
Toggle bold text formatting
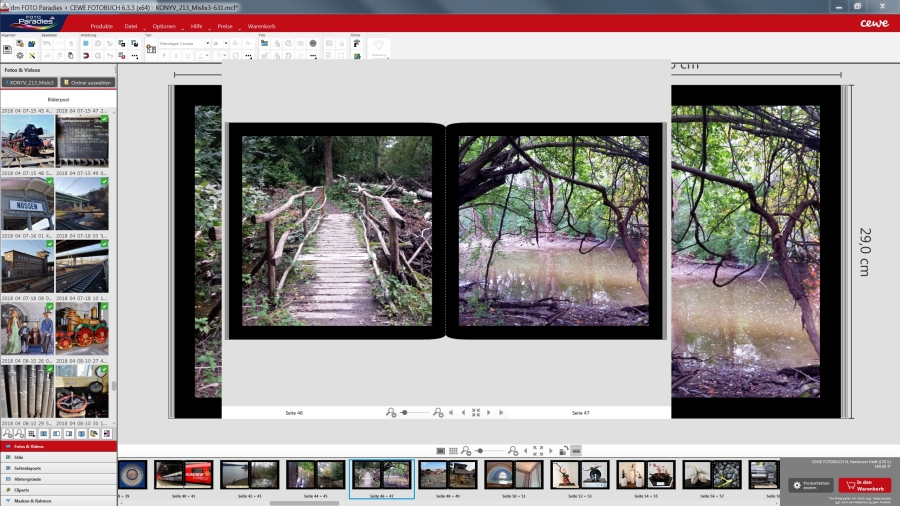pos(164,56)
